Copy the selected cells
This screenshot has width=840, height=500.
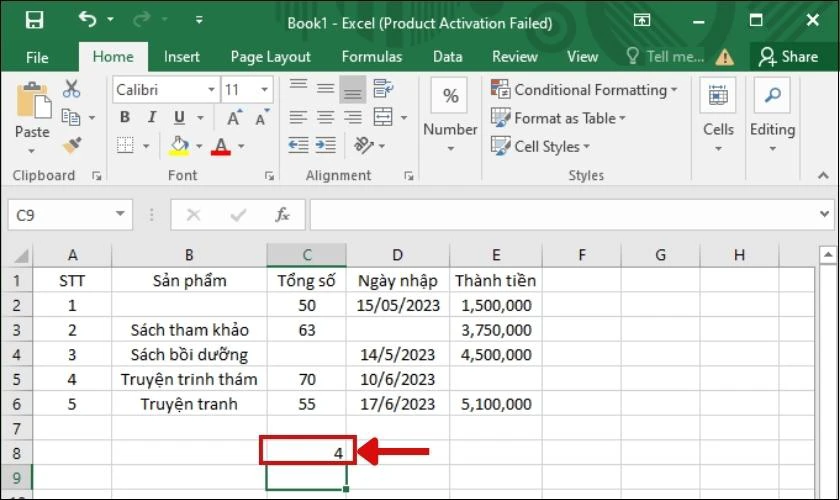[71, 117]
